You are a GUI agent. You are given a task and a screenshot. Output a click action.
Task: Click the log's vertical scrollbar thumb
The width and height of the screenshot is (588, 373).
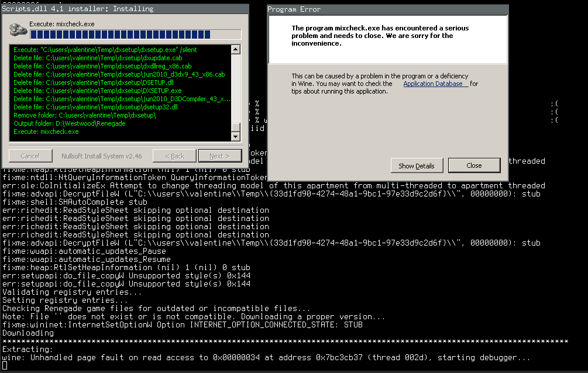click(x=236, y=128)
